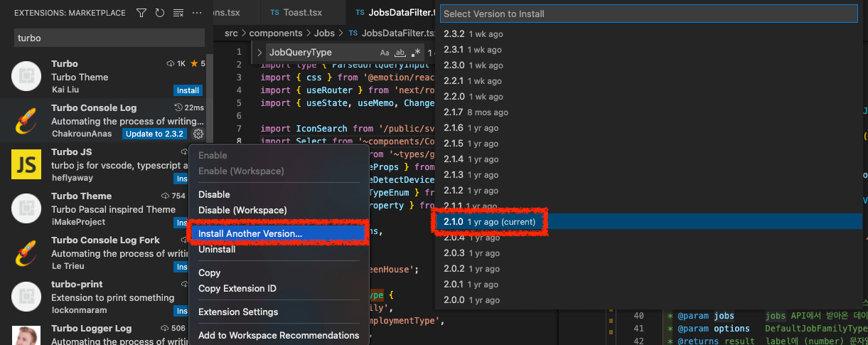
Task: Click the extensions list scrollbar
Action: click(210, 100)
